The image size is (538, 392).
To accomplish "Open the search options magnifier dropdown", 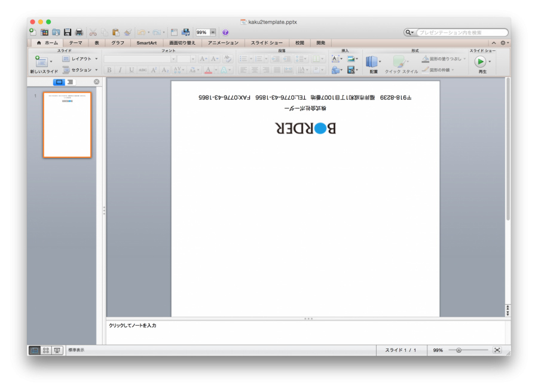I will 409,32.
